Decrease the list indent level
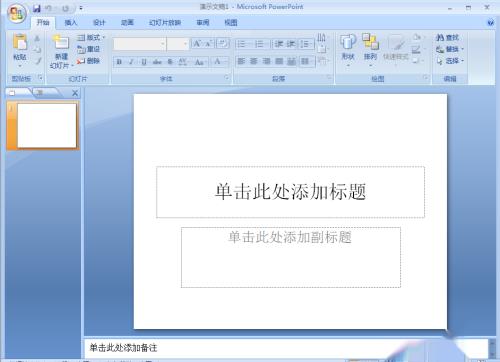This screenshot has height=362, width=500. [x=279, y=44]
